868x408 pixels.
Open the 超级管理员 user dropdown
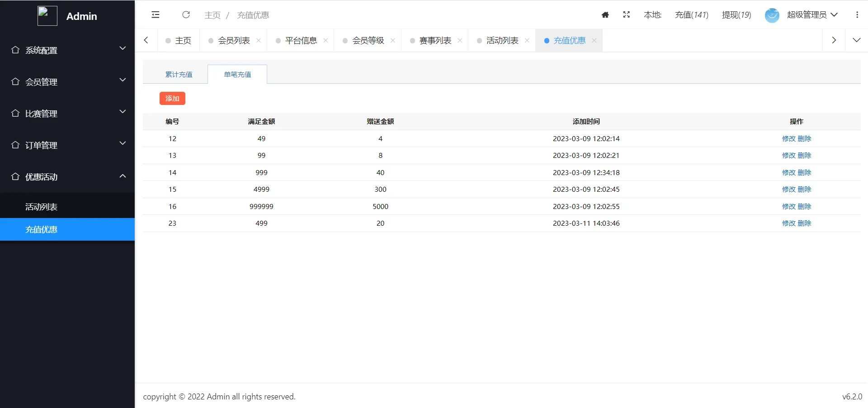click(x=812, y=15)
